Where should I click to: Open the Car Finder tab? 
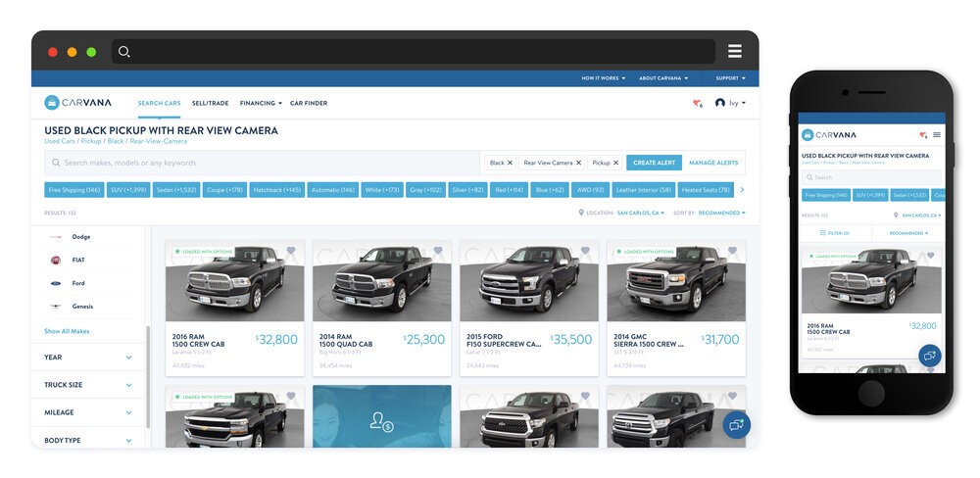309,103
